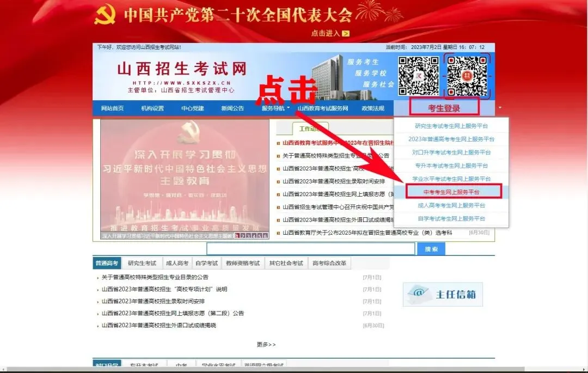The width and height of the screenshot is (588, 373).
Task: Switch to the 研究生考试 tab
Action: (142, 263)
